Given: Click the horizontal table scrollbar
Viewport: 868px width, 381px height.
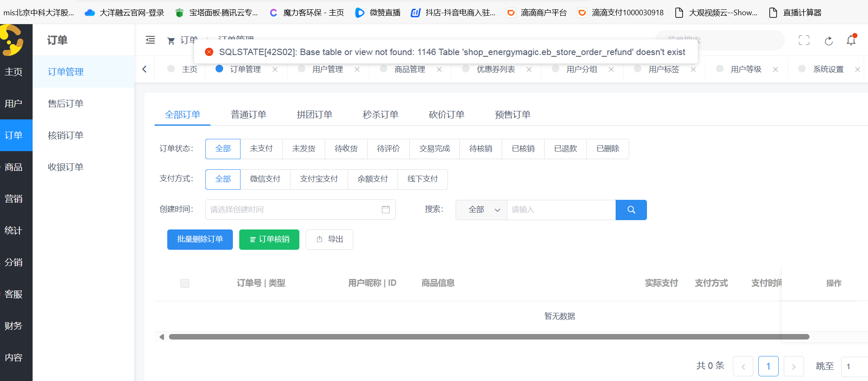Looking at the screenshot, I should [x=489, y=337].
